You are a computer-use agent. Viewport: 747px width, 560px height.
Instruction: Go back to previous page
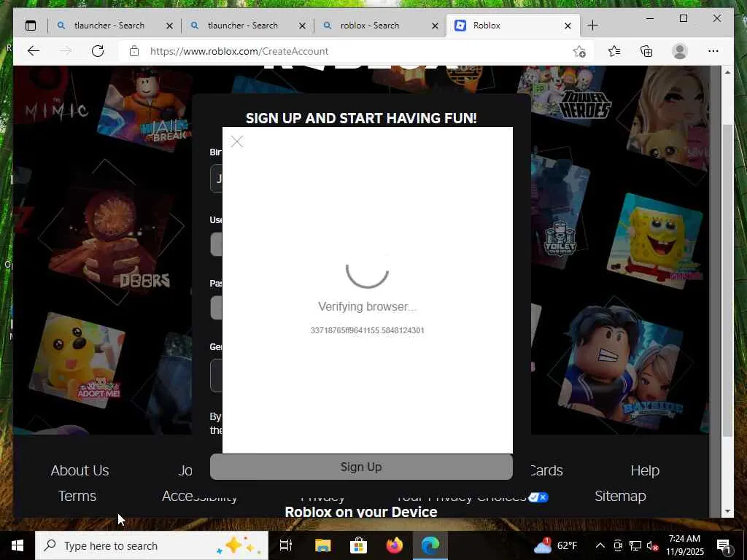[34, 51]
